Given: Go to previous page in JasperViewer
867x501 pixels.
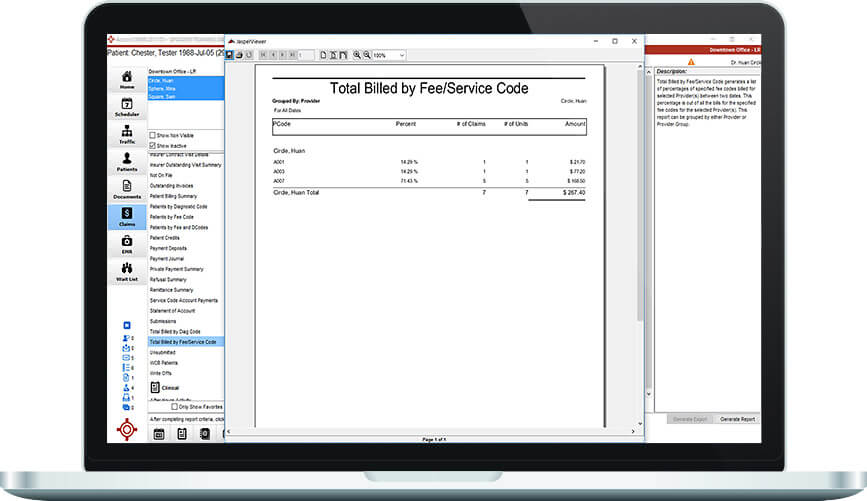Looking at the screenshot, I should click(273, 55).
